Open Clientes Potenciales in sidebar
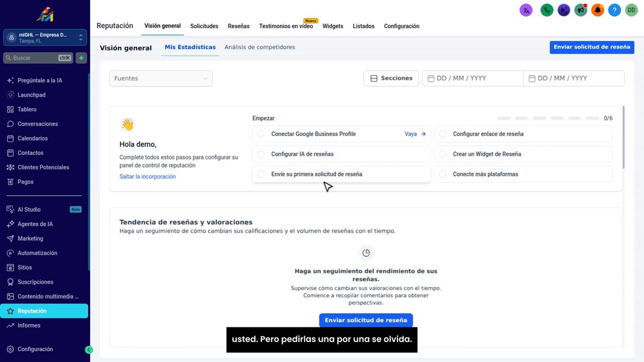 [x=44, y=168]
